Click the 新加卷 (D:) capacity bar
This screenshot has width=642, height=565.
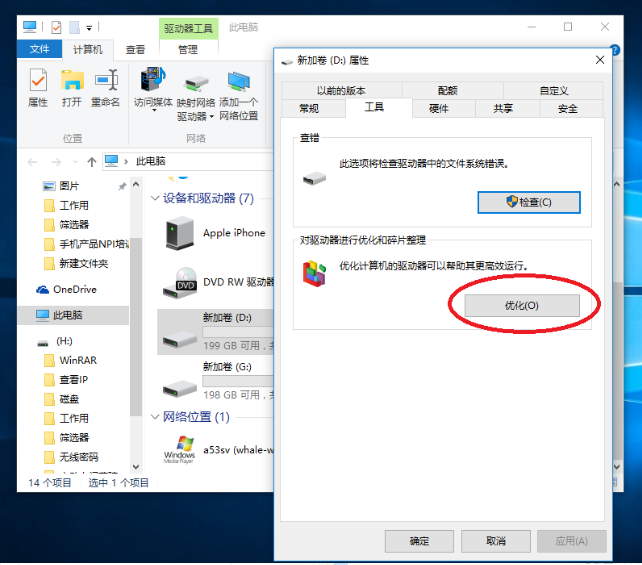pyautogui.click(x=238, y=332)
